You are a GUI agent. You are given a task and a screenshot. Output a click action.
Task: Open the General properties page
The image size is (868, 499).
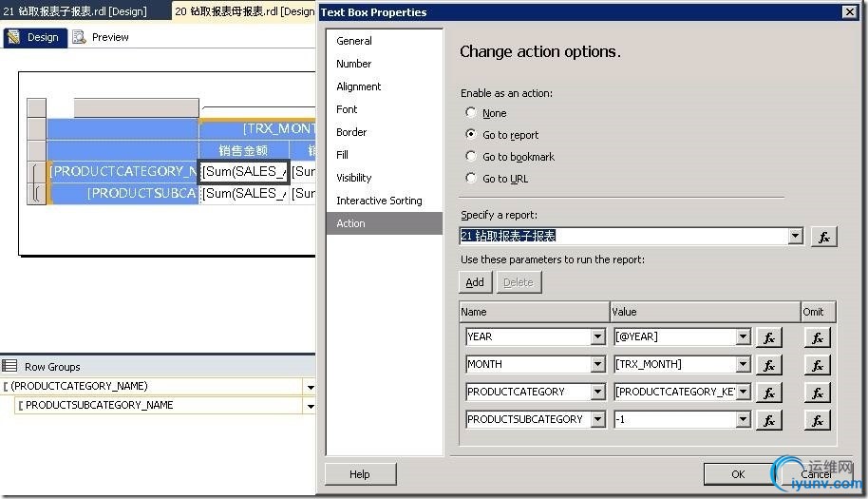click(x=385, y=41)
